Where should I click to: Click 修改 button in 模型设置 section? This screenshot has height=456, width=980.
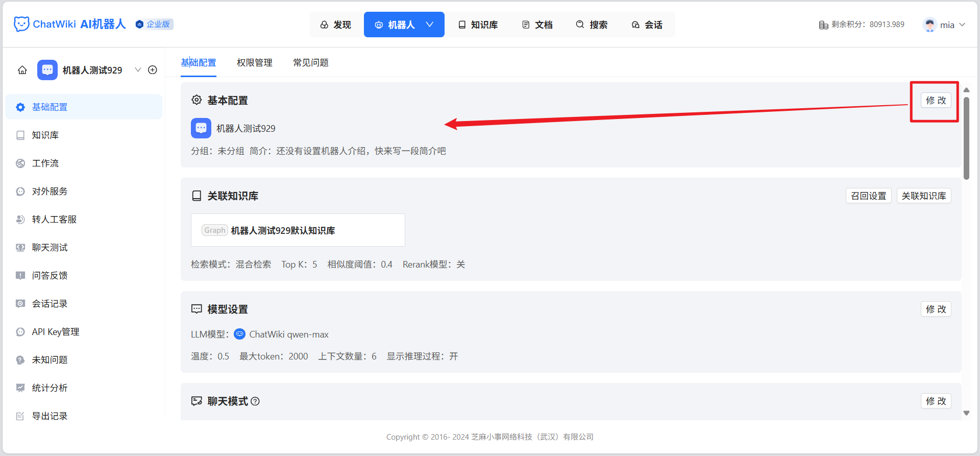[936, 309]
